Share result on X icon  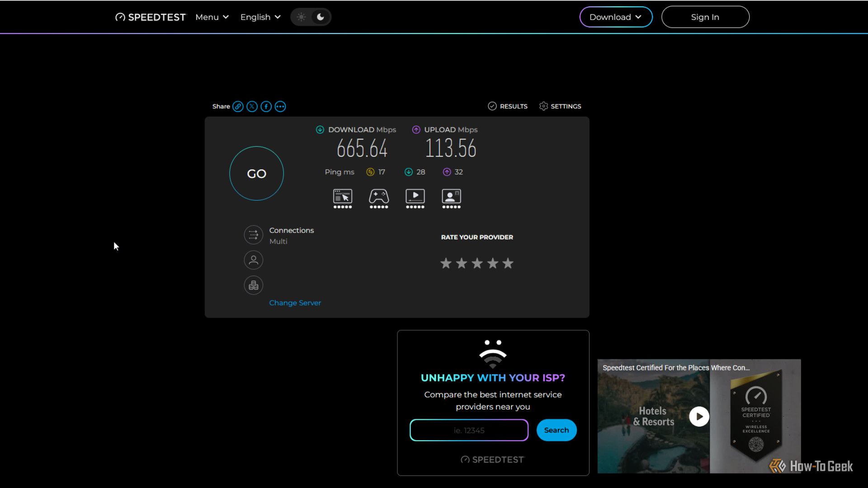pos(252,107)
